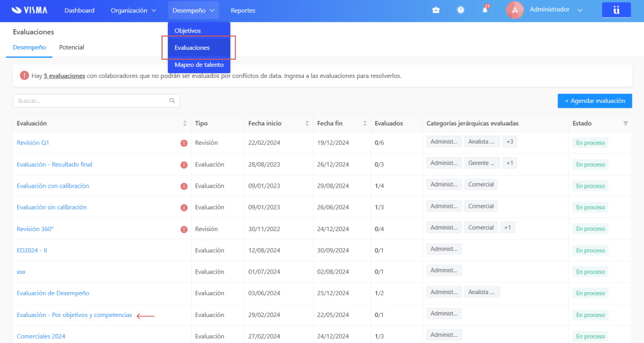Expand the Desempeño menu
This screenshot has width=644, height=343.
point(193,11)
